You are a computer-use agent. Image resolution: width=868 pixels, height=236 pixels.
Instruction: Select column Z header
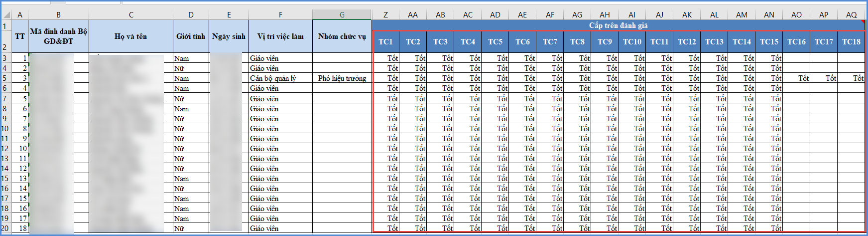click(385, 14)
